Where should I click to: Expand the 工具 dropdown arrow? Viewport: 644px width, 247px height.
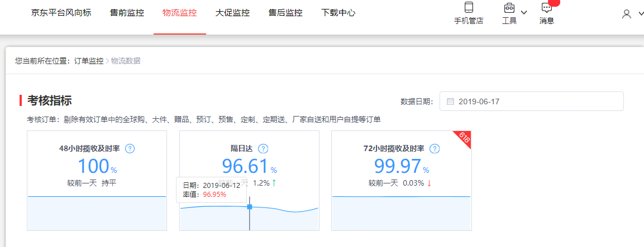pyautogui.click(x=524, y=13)
